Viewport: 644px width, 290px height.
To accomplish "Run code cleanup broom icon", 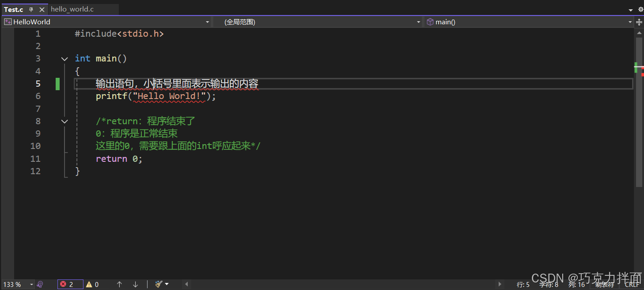I will 159,284.
